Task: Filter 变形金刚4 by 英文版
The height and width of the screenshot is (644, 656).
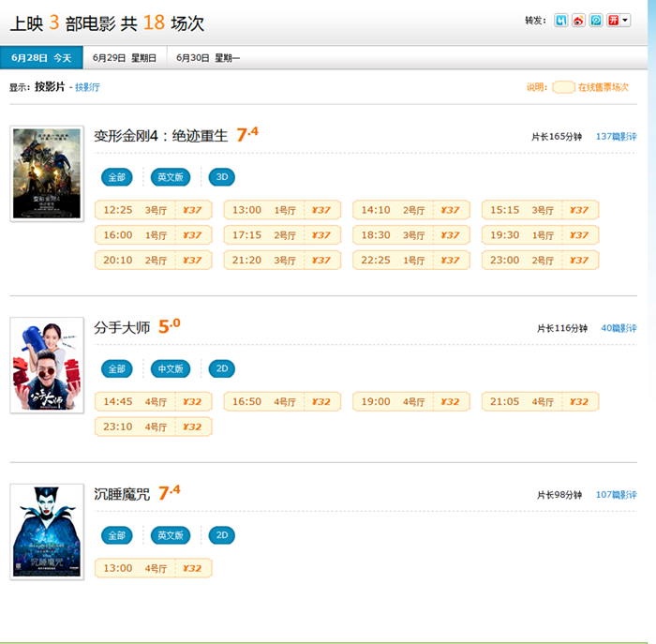Action: pyautogui.click(x=171, y=177)
